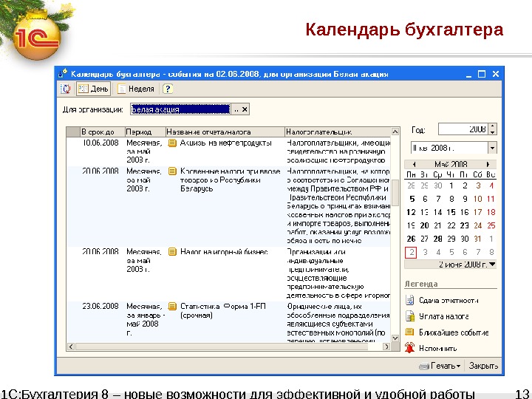Click event icon for Акцизы на нефтепродукты
Viewport: 532px width, 399px height.
(172, 143)
